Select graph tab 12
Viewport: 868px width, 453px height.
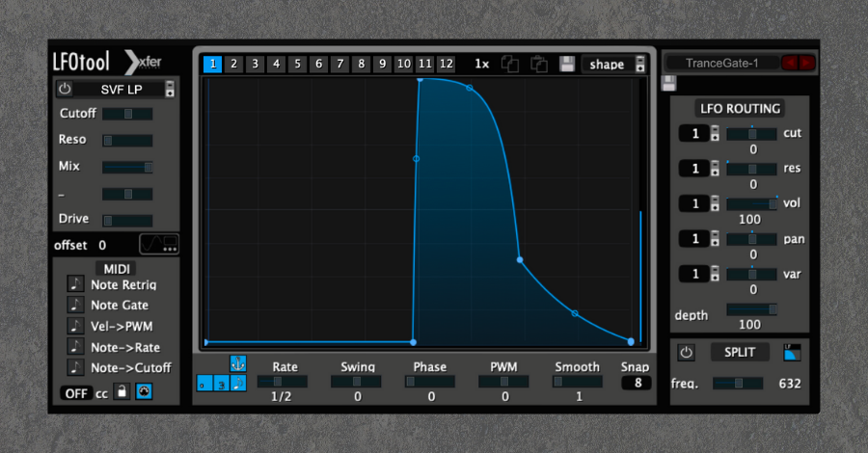click(447, 65)
